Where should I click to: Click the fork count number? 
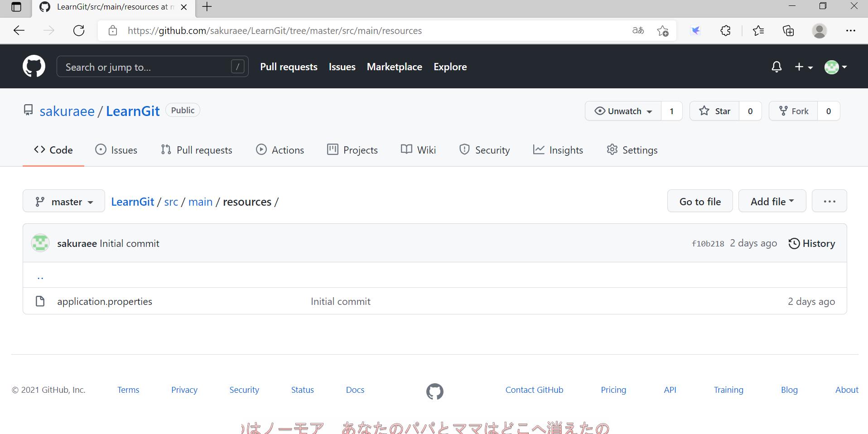point(829,111)
